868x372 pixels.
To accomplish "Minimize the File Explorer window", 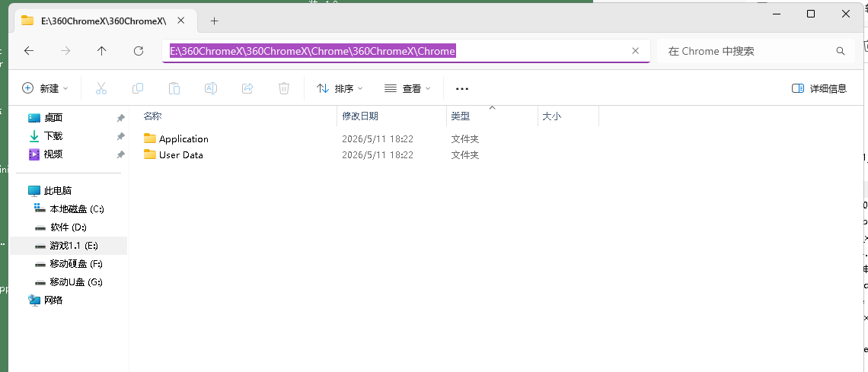I will click(776, 14).
